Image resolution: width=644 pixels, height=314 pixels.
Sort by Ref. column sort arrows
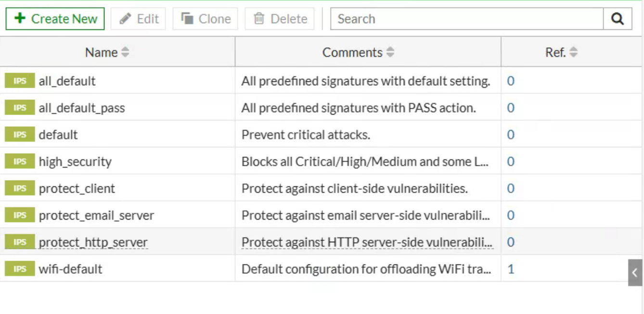(x=573, y=52)
